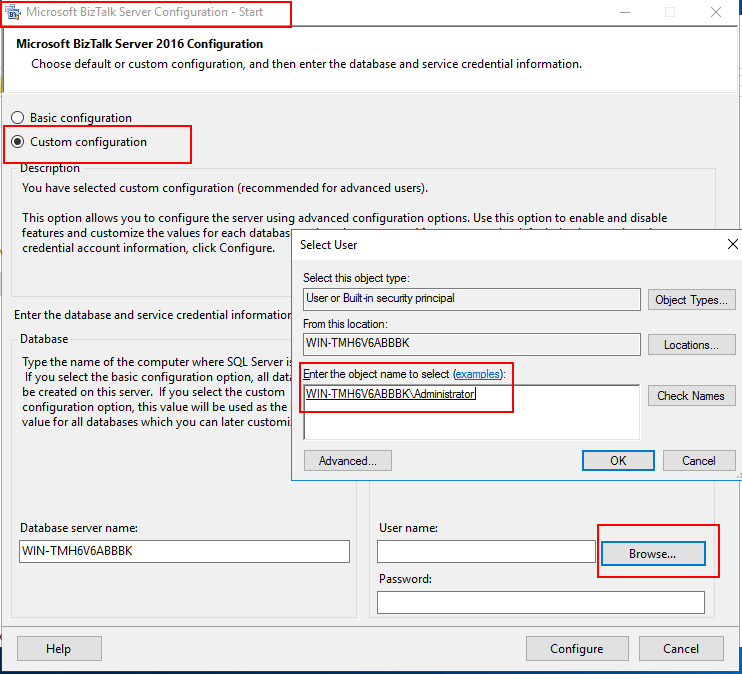Cancel the BizTalk configuration wizard

tap(681, 648)
